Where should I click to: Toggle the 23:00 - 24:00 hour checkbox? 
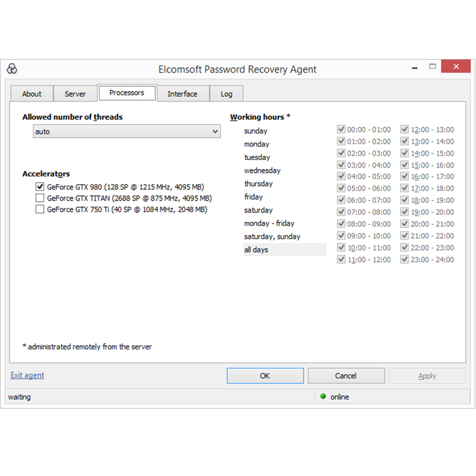point(405,259)
